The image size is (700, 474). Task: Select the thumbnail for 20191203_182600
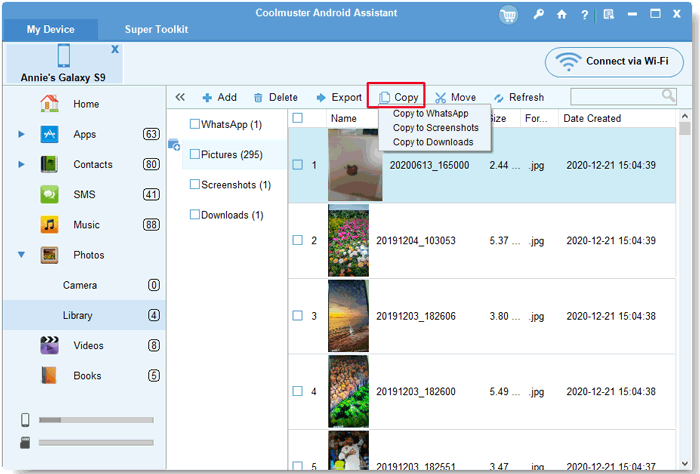[348, 391]
